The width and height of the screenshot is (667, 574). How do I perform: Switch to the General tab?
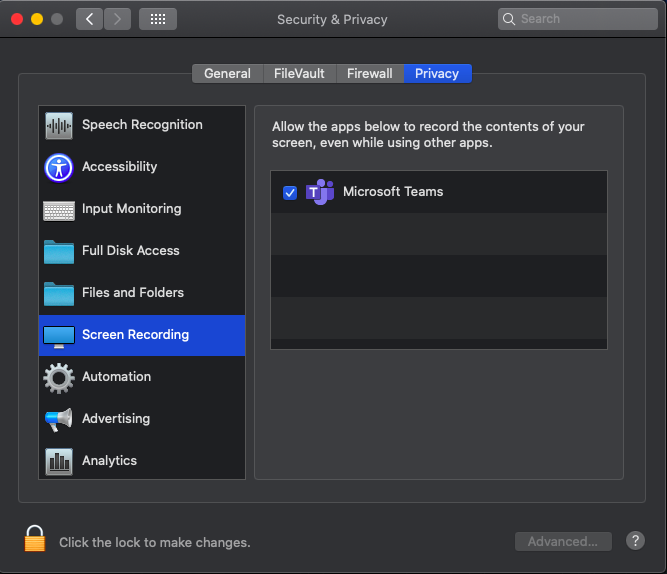[x=228, y=74]
